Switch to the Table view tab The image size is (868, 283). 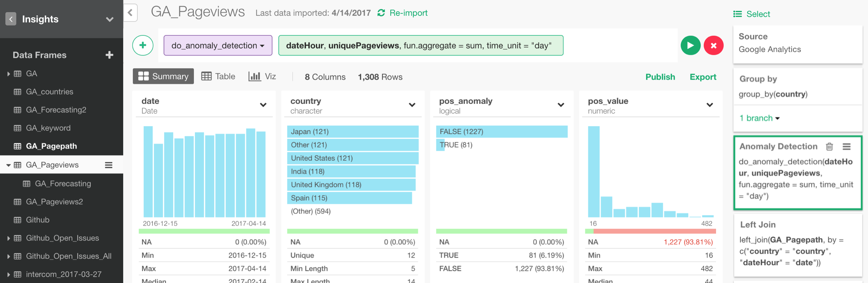[x=218, y=76]
